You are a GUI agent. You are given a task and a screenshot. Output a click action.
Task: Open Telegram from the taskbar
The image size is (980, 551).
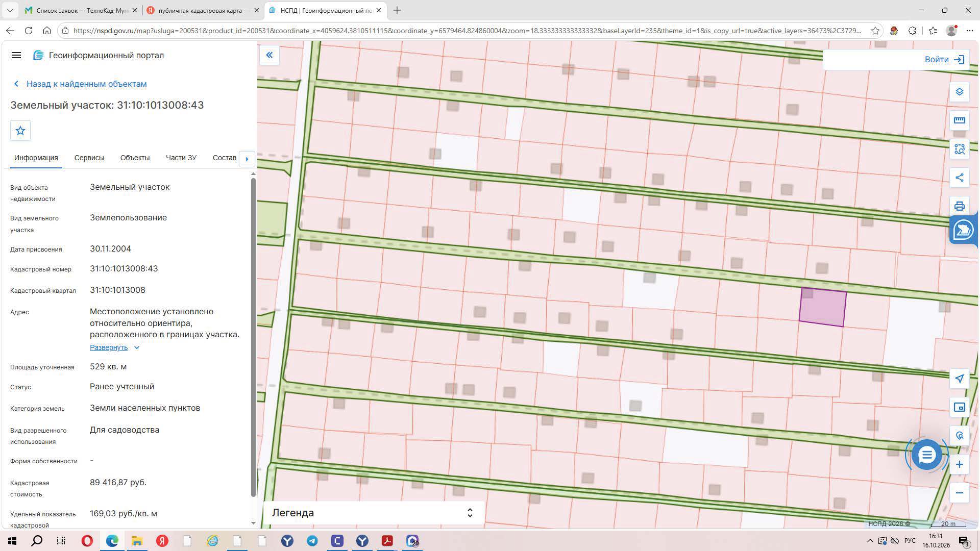coord(312,541)
